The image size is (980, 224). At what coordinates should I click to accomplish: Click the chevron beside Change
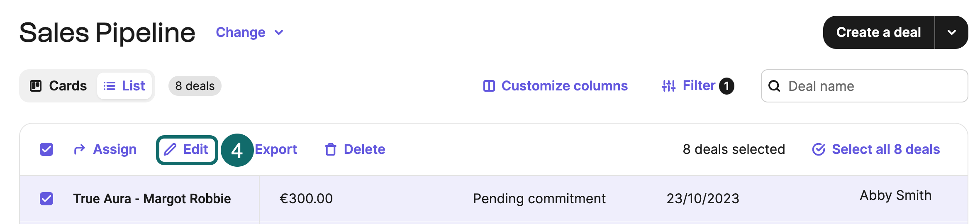pos(279,32)
